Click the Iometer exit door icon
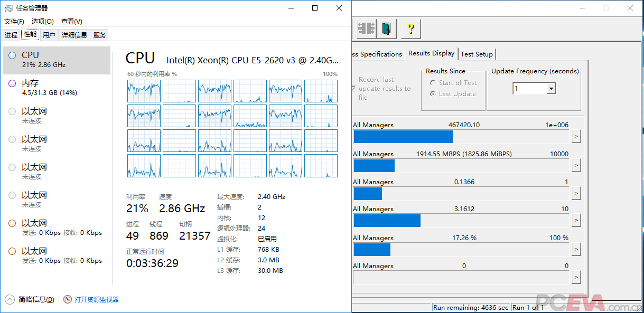 point(388,29)
